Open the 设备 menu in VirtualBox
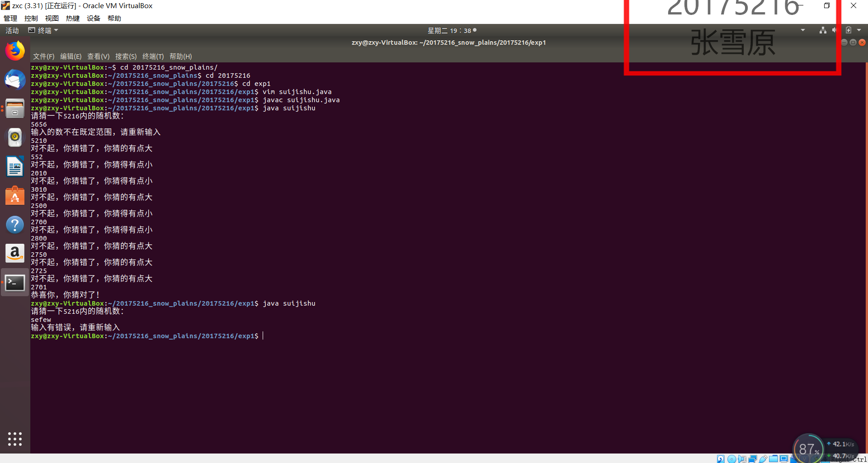 click(x=94, y=18)
